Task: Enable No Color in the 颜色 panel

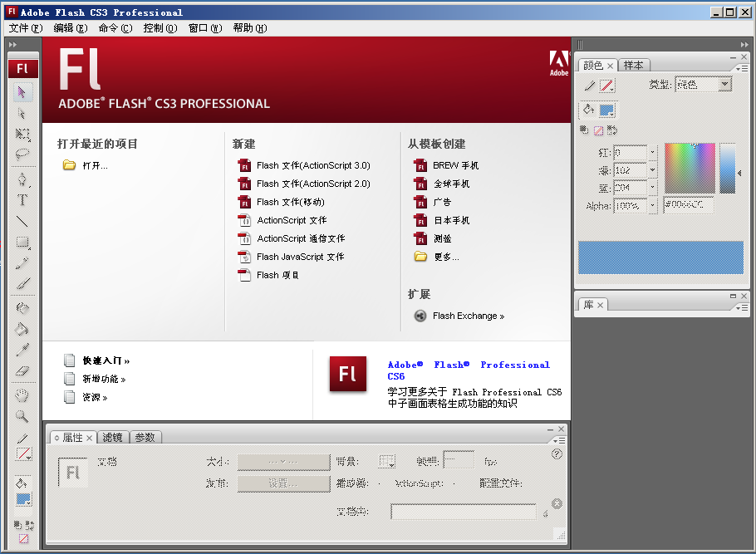Action: [x=598, y=130]
